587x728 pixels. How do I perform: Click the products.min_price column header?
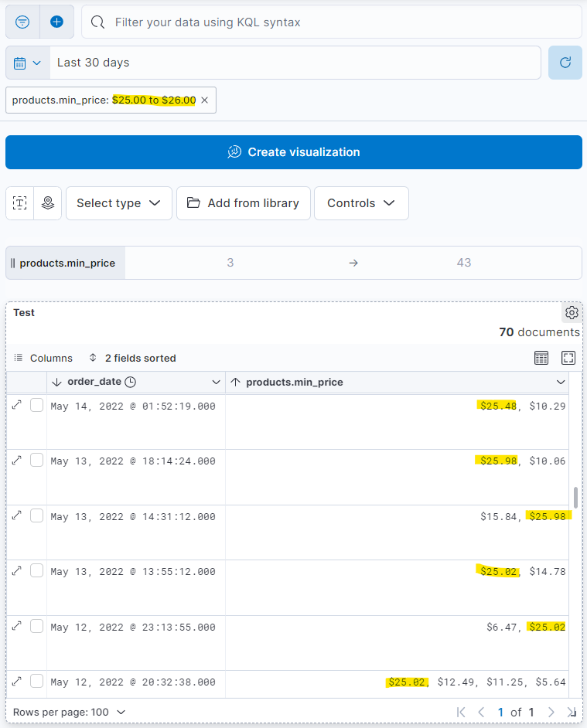[398, 382]
